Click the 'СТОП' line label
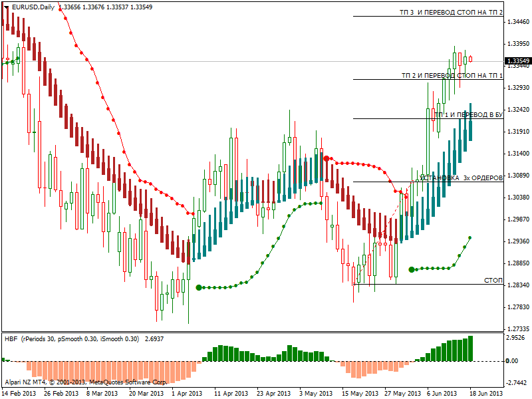 tap(493, 280)
